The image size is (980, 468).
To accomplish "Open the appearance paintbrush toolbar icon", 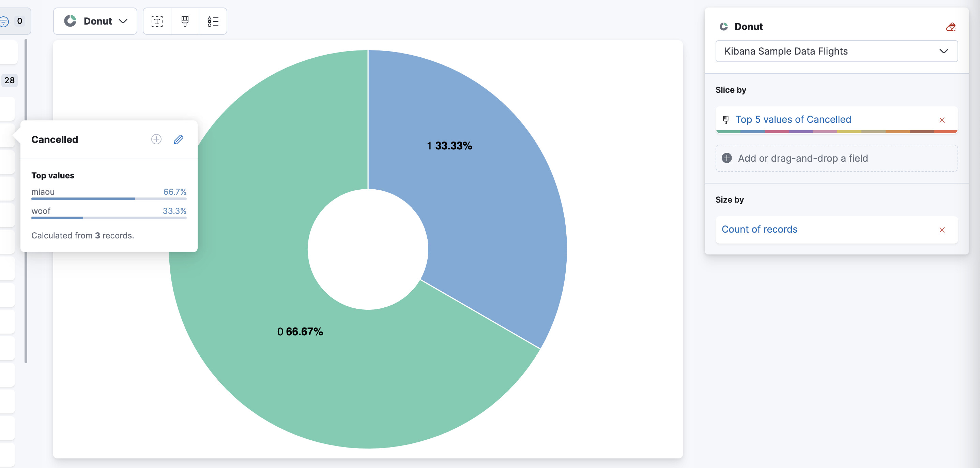I will pos(185,21).
